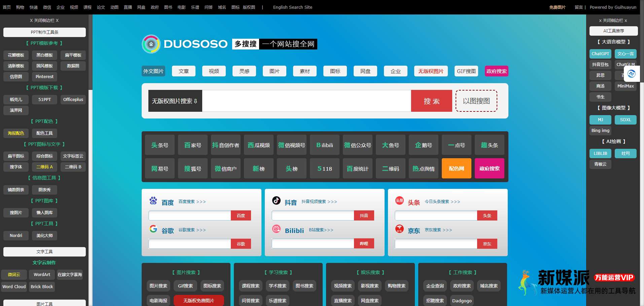
Task: Switch to the 外文图片 tab
Action: [153, 71]
